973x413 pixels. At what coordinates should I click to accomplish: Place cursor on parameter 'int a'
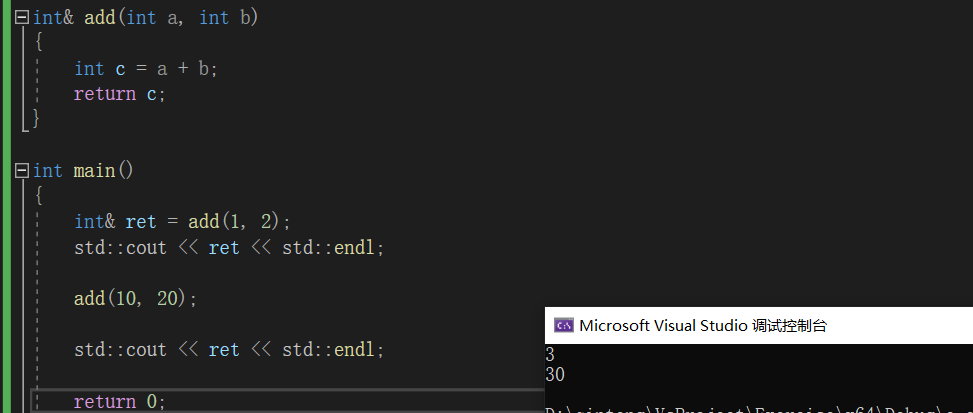(155, 18)
